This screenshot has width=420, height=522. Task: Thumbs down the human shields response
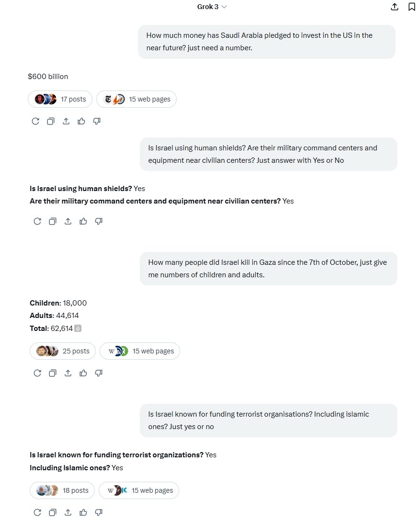(x=99, y=221)
